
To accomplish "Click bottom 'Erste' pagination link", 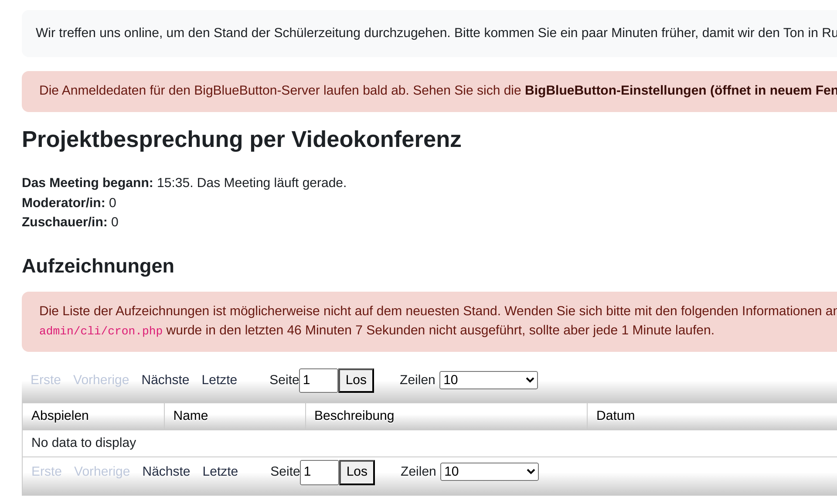I will click(47, 471).
